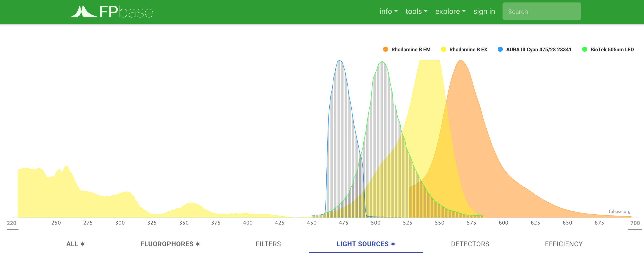Image resolution: width=644 pixels, height=255 pixels.
Task: Open the info dropdown menu
Action: pos(388,12)
